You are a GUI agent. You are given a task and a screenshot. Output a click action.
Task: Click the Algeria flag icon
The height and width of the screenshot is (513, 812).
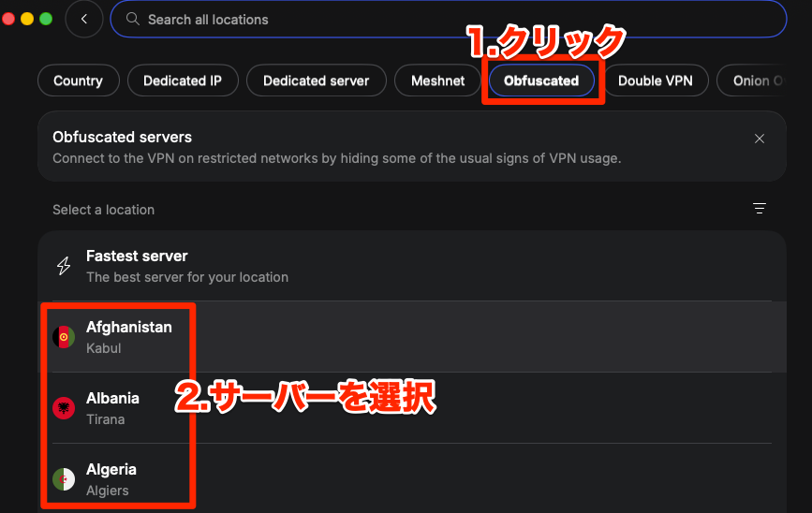(64, 479)
